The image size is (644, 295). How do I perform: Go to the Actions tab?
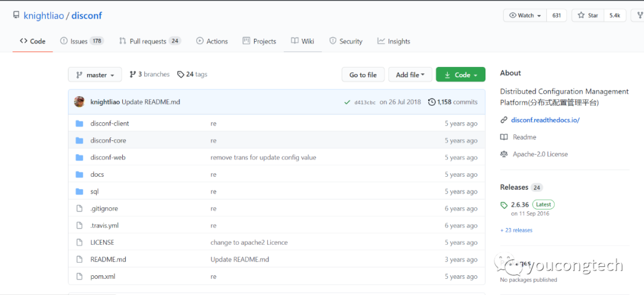212,41
